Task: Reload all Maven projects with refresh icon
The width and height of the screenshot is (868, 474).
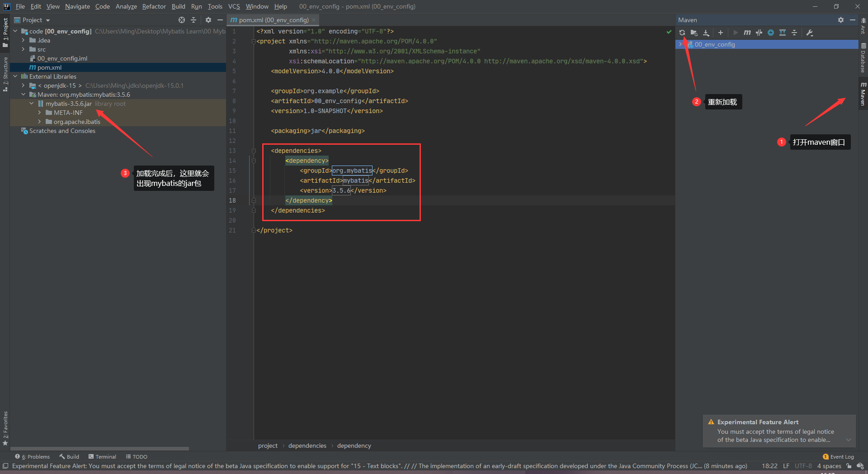Action: [x=682, y=33]
